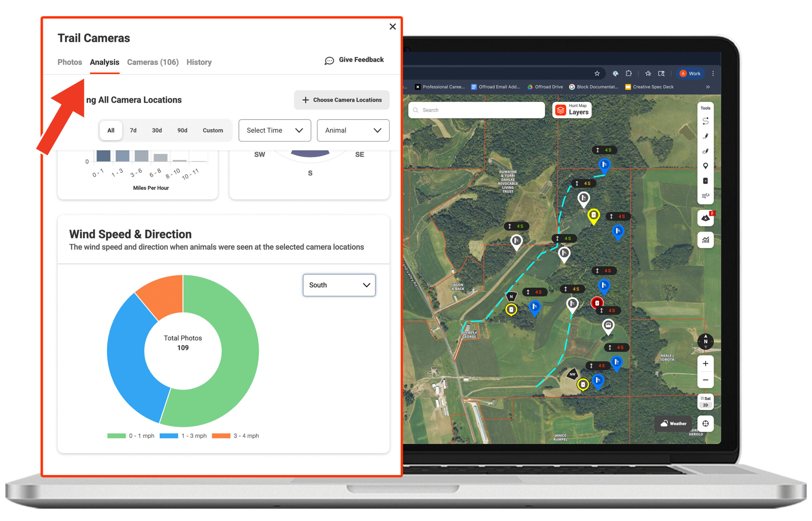Click the green 0-1 mph legend swatch
Viewport: 812px width, 521px height.
(x=117, y=436)
